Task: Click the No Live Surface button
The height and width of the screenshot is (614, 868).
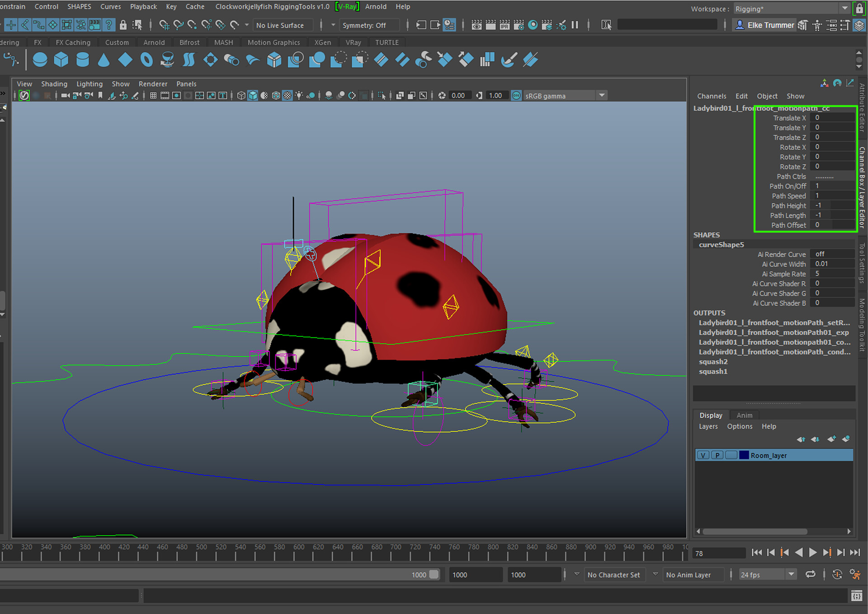Action: click(283, 25)
